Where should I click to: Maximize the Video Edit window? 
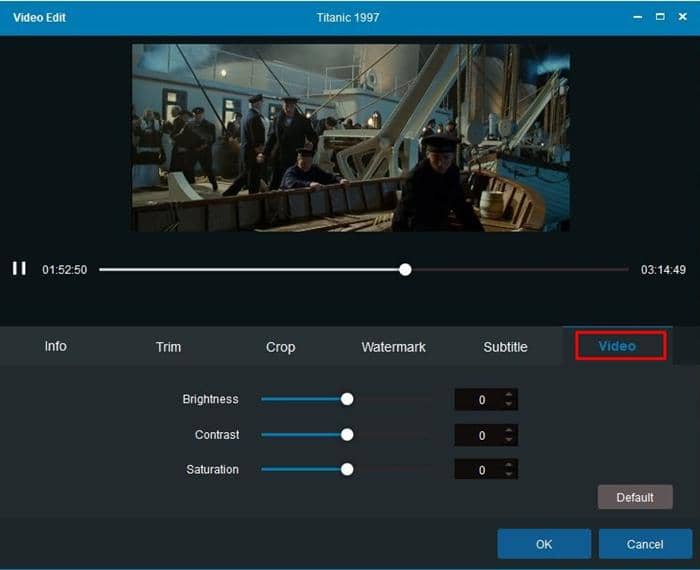(660, 17)
